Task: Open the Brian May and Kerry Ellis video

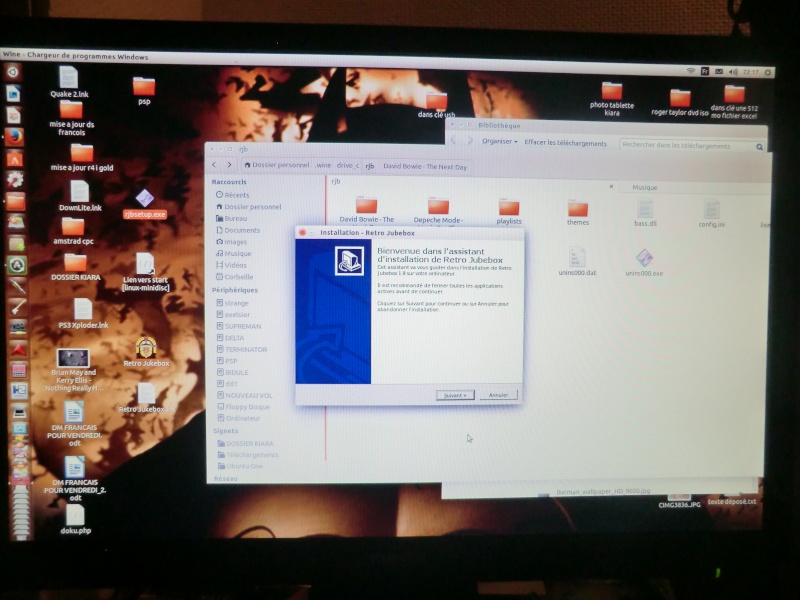Action: (73, 370)
